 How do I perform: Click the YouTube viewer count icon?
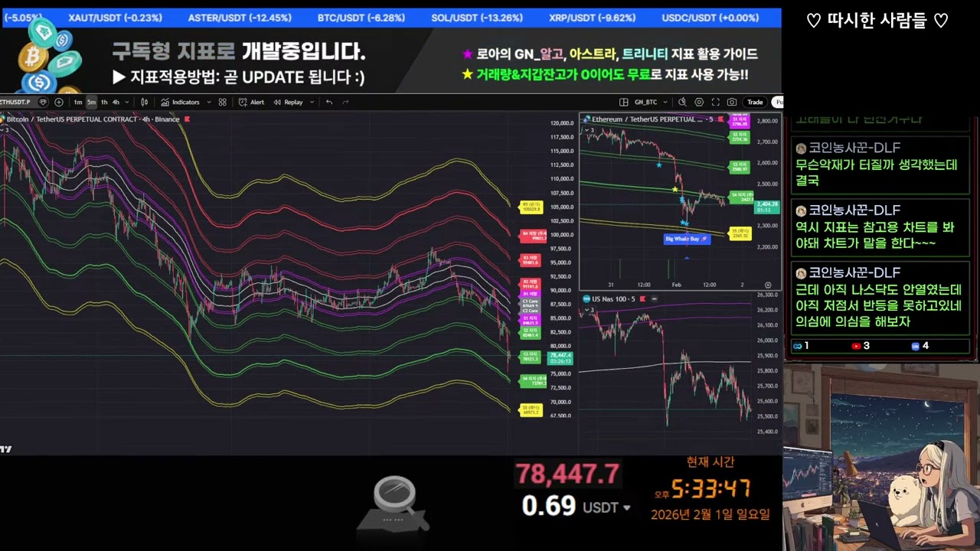coord(856,346)
